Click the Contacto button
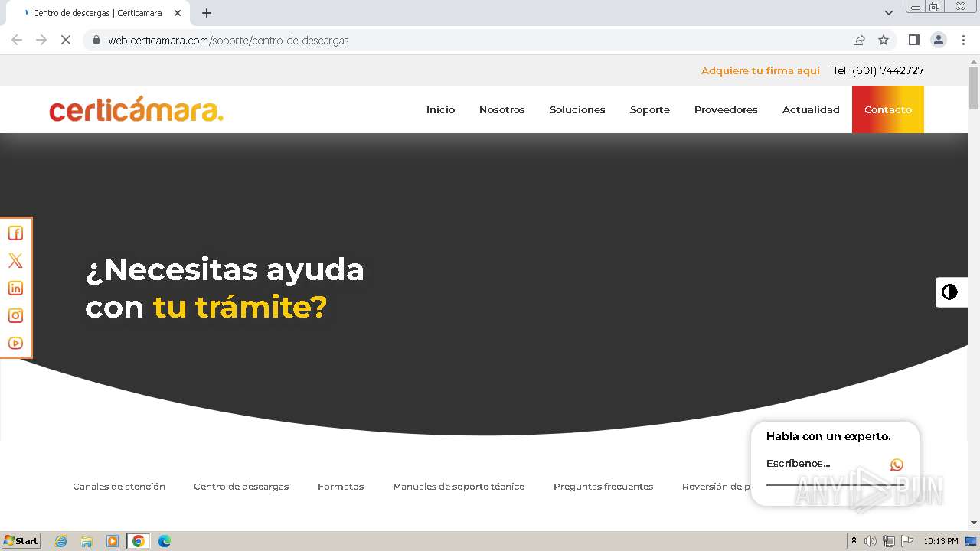The image size is (980, 551). [x=888, y=109]
